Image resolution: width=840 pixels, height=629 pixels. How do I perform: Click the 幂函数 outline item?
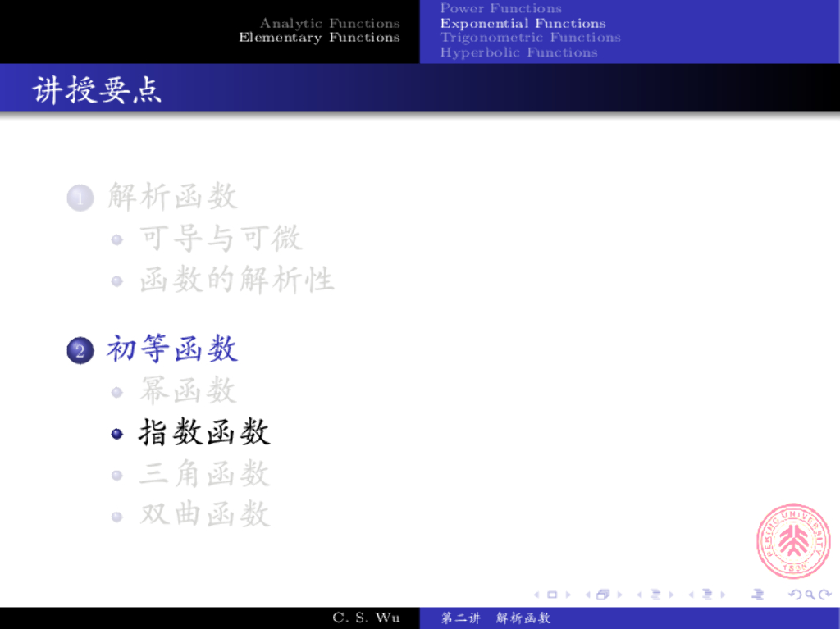[188, 390]
